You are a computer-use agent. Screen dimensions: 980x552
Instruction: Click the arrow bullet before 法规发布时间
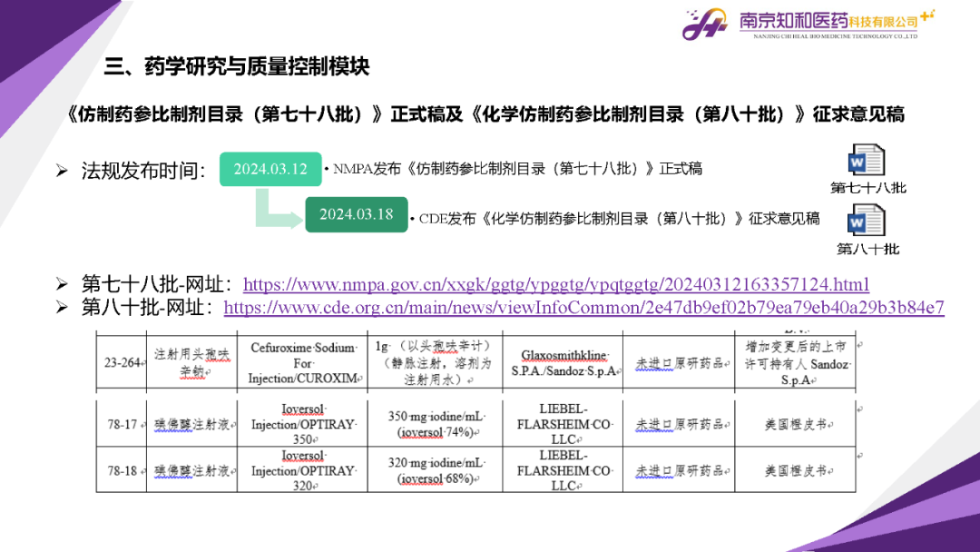click(62, 170)
